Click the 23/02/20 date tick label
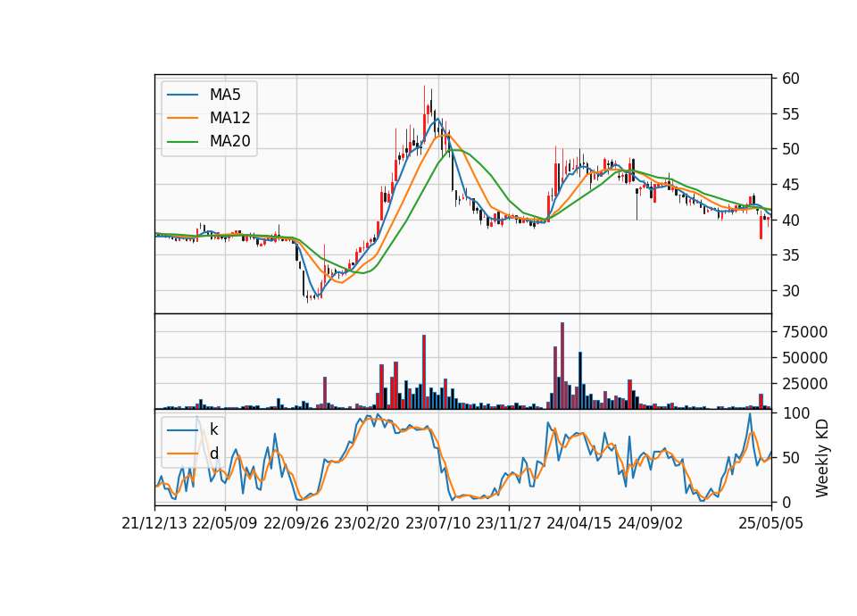Viewport: 857px width, 616px height. coord(366,523)
